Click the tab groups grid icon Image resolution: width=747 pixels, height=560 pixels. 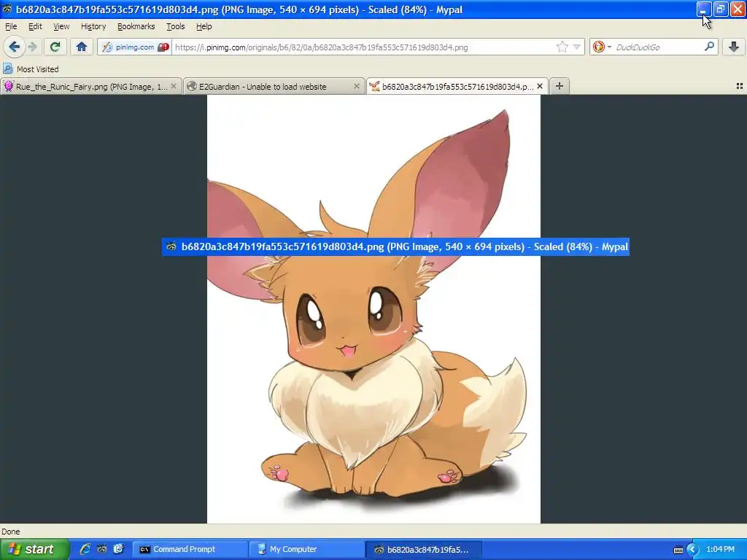coord(740,86)
